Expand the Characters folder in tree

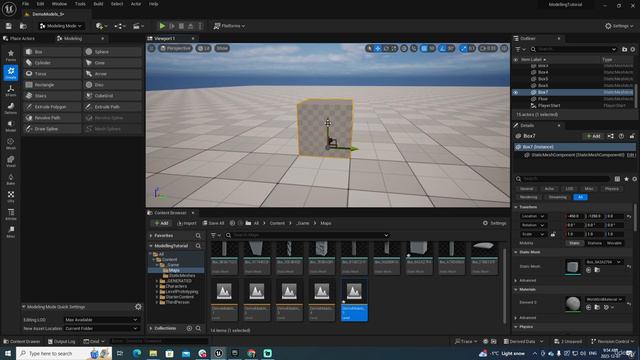[x=157, y=286]
